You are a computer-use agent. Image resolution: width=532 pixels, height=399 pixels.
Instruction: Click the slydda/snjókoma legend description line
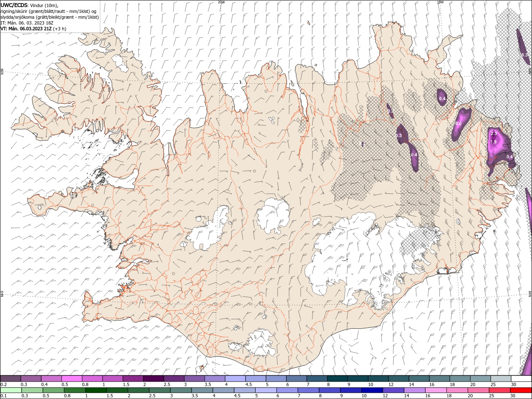tap(50, 17)
